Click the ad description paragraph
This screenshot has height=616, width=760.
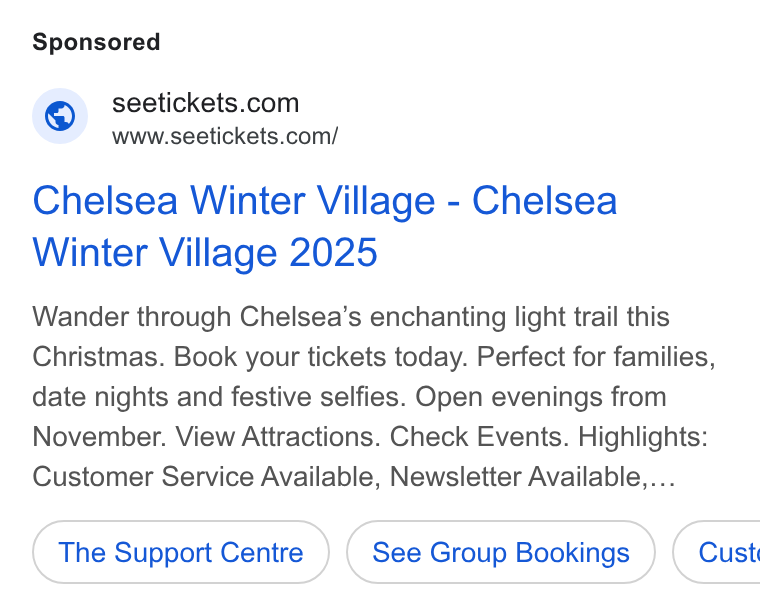pos(374,396)
